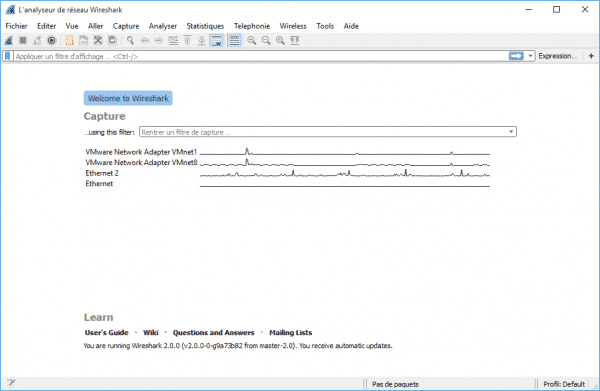Click the reload capture file icon
Viewport: 600px width, 391px height.
click(x=112, y=41)
